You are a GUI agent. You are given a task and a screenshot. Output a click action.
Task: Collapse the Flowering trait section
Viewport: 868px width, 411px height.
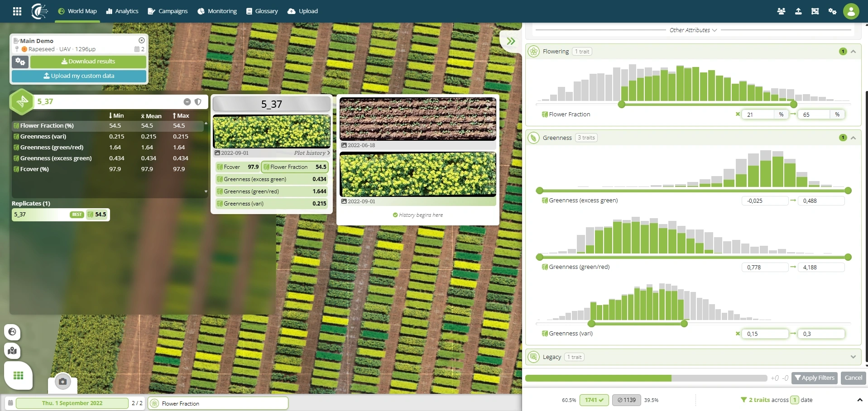[853, 52]
